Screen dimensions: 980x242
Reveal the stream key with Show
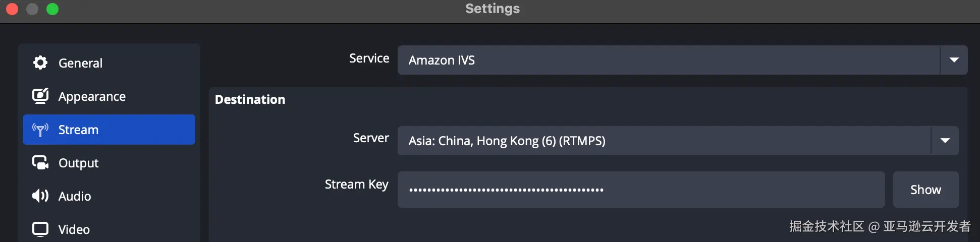pyautogui.click(x=925, y=190)
